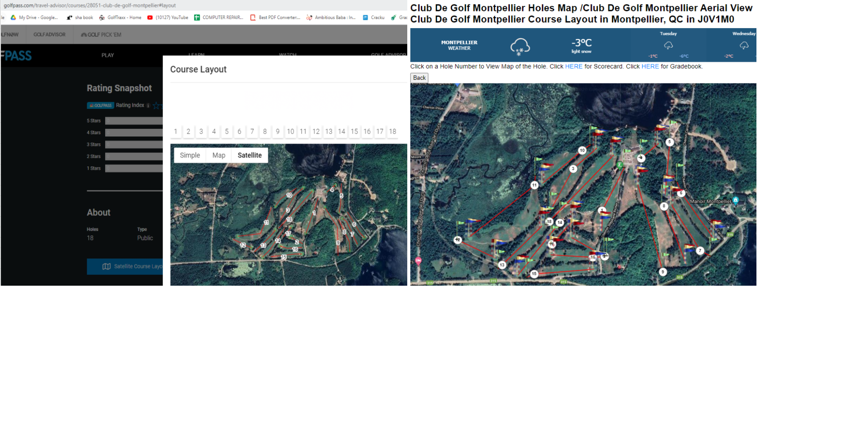Click hole 18 circle marker on the right aerial map
This screenshot has height=424, width=868.
[x=549, y=222]
